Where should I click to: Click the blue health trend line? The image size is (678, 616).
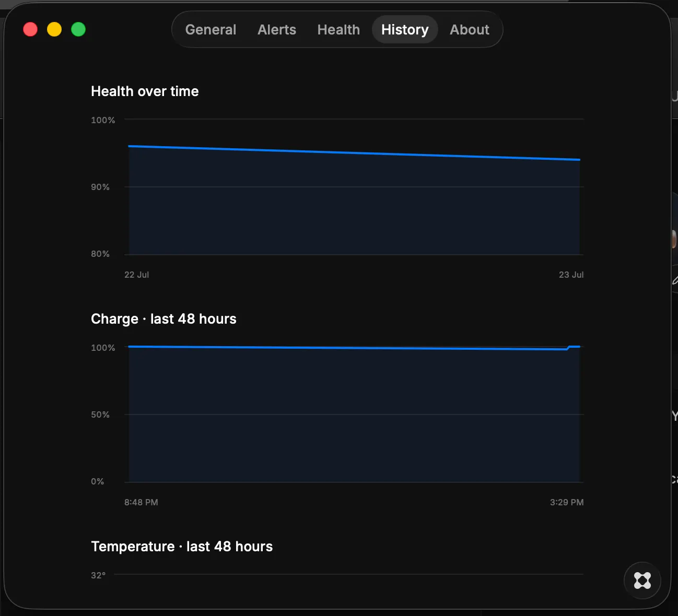(354, 153)
